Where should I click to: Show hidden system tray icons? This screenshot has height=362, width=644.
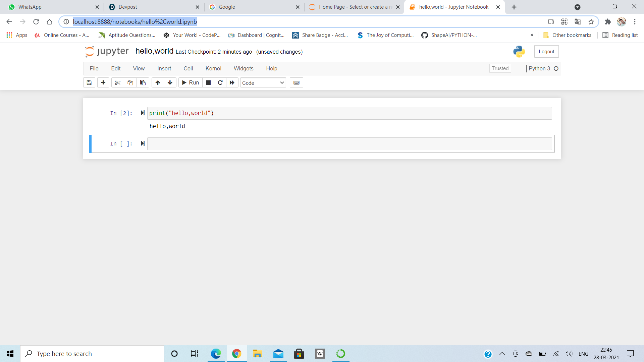click(502, 354)
